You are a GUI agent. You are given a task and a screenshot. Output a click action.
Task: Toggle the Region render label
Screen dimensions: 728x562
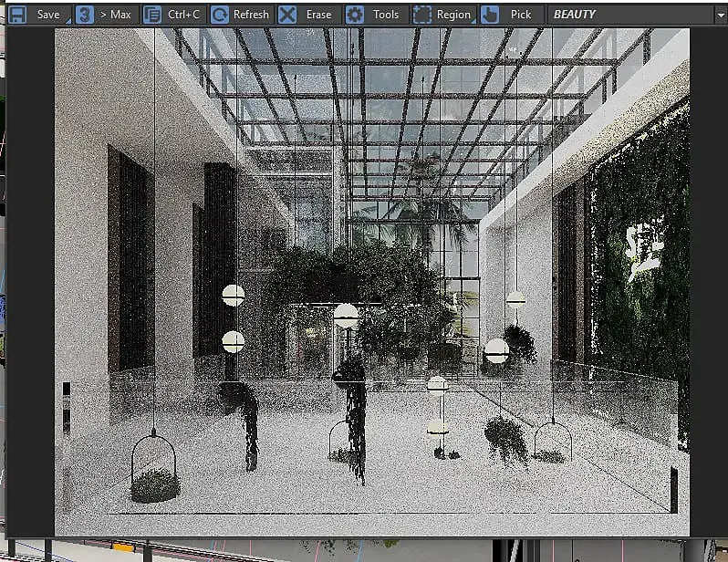pyautogui.click(x=453, y=15)
